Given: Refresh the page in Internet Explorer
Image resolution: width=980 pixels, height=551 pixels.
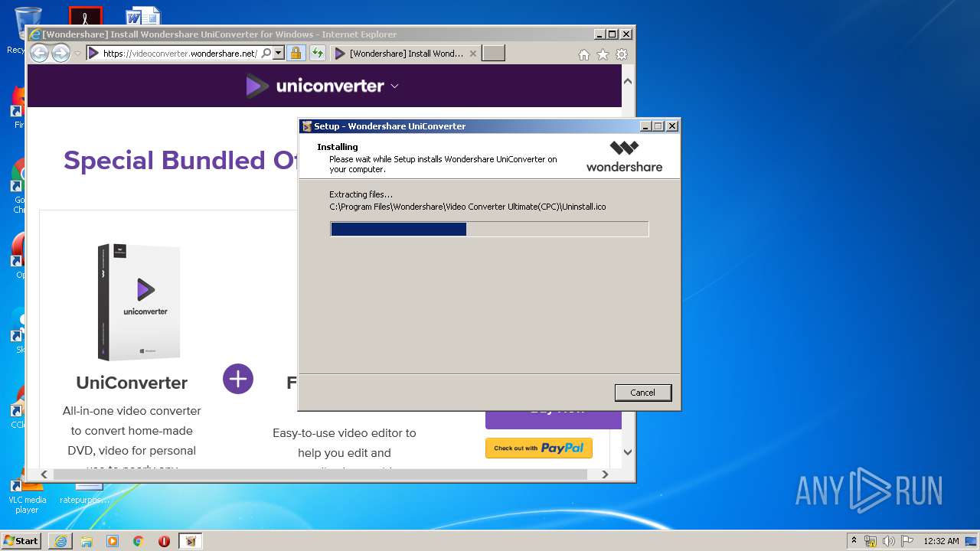Looking at the screenshot, I should (317, 54).
